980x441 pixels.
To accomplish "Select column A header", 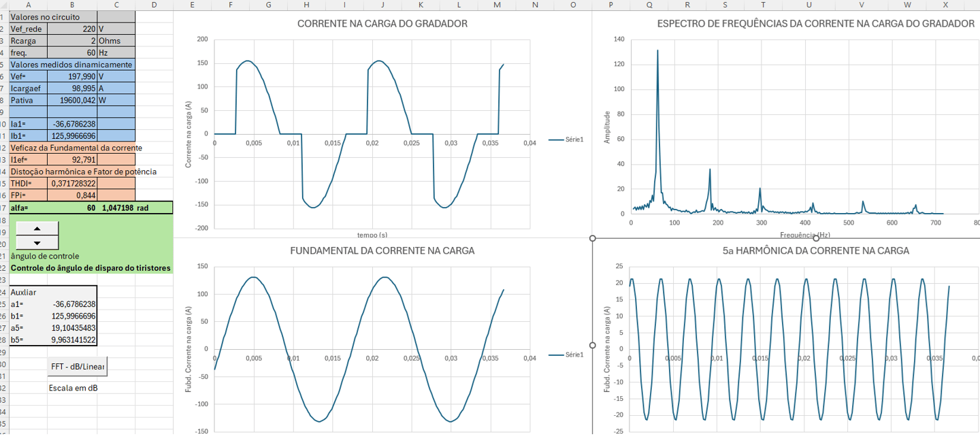I will point(29,5).
